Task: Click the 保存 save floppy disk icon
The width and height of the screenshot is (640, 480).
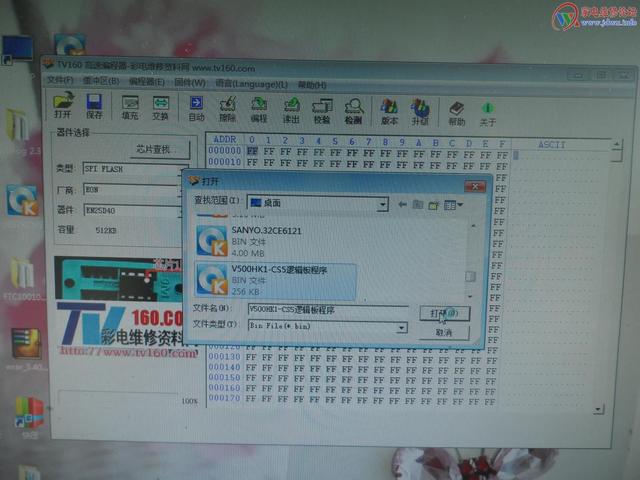Action: (94, 106)
